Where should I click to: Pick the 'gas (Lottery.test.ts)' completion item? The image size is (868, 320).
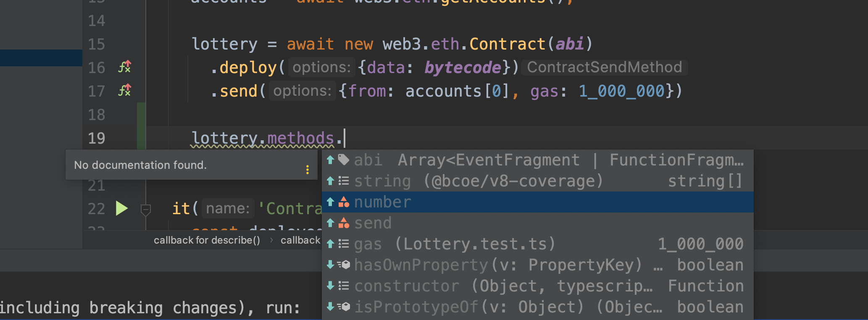pyautogui.click(x=537, y=244)
